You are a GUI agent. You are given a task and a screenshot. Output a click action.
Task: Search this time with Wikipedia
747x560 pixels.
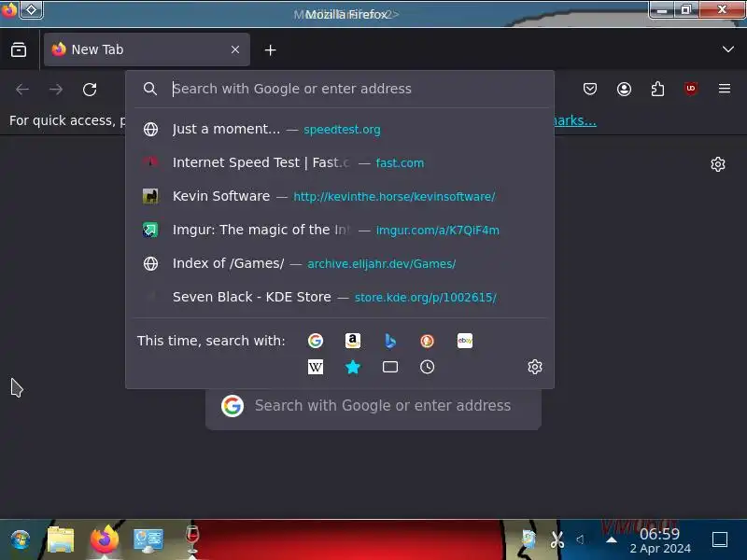click(x=316, y=367)
